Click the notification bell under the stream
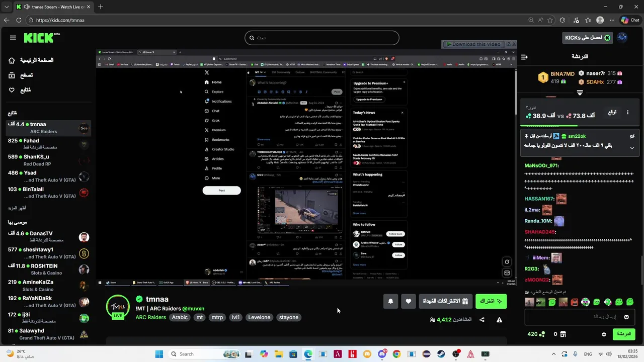Image resolution: width=644 pixels, height=362 pixels. [390, 301]
